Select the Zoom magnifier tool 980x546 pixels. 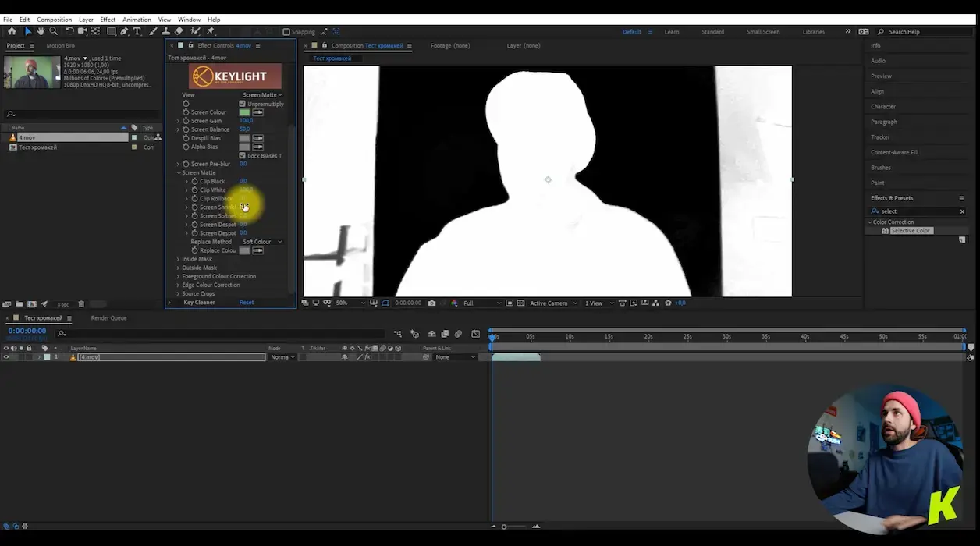53,31
